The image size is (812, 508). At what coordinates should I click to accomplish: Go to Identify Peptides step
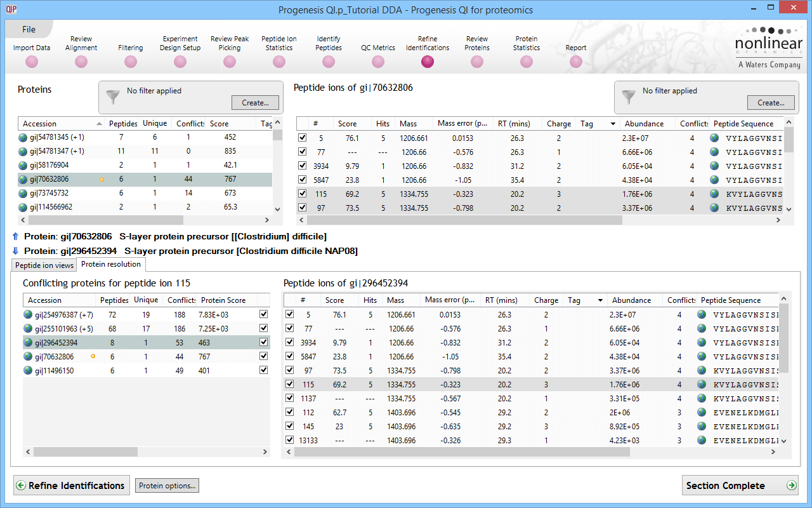tap(329, 62)
